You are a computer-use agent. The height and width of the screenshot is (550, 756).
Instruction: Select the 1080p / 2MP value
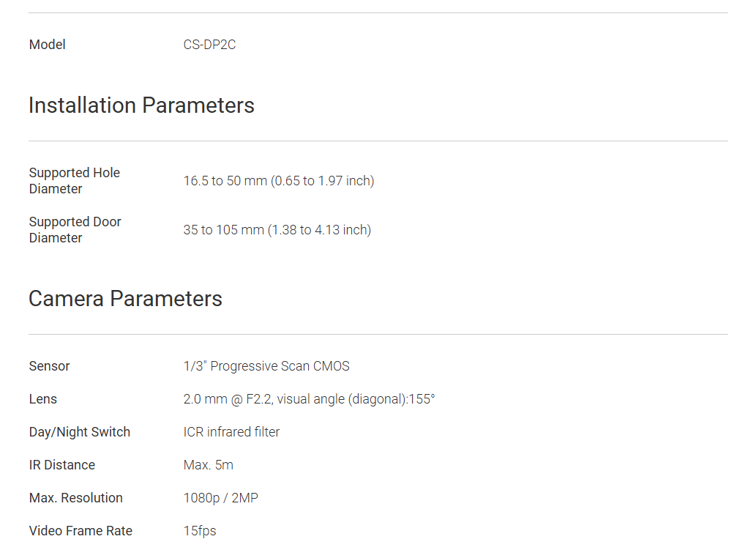(220, 498)
